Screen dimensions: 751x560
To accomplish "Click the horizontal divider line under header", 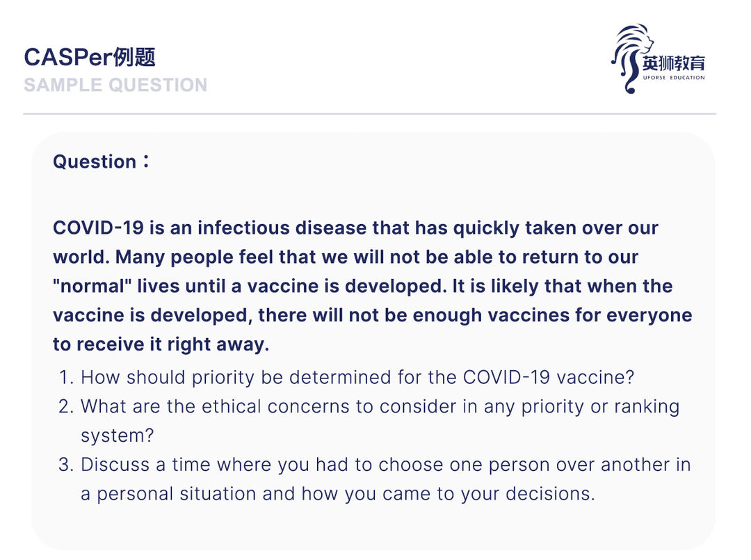I will pyautogui.click(x=369, y=114).
